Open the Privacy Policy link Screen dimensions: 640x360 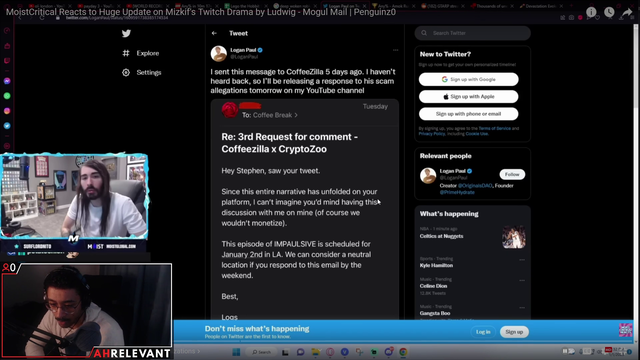coord(431,133)
